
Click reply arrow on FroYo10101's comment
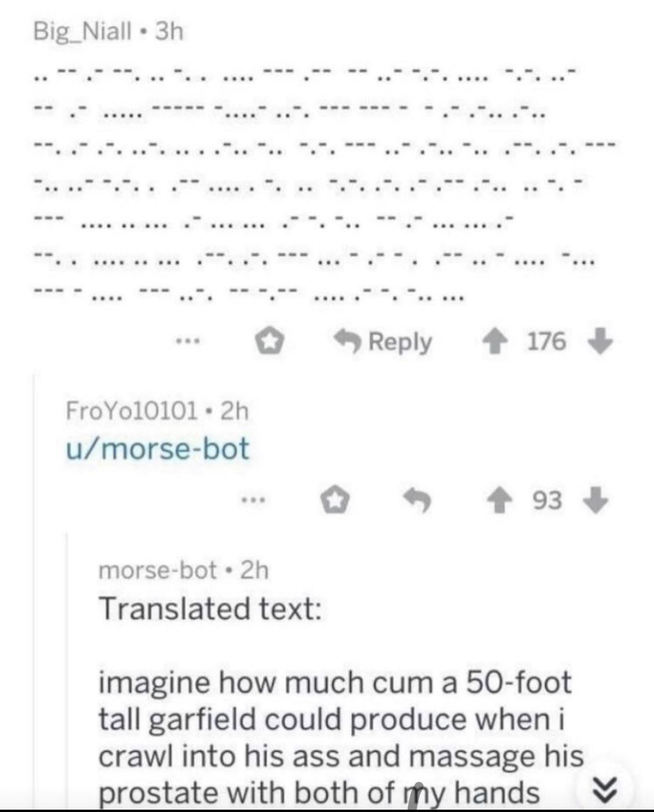418,500
